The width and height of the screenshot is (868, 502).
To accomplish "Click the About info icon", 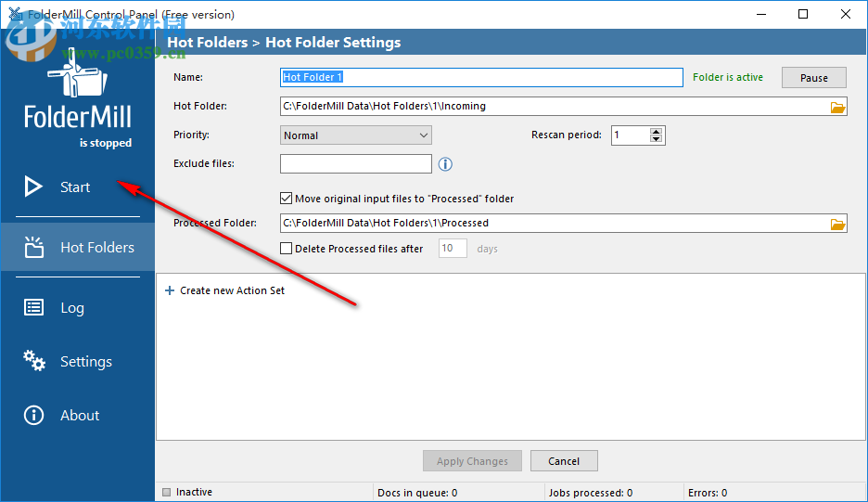I will point(33,415).
